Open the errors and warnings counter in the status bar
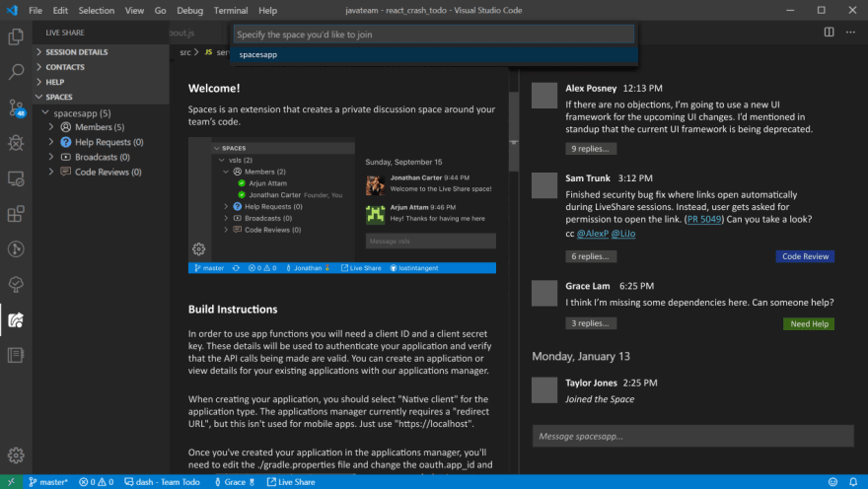This screenshot has width=868, height=489. click(97, 482)
